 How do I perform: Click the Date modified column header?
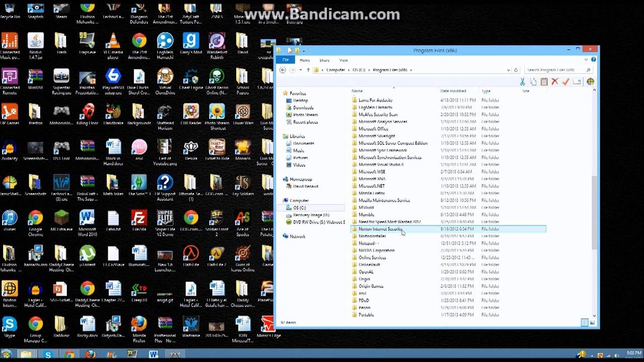[453, 92]
